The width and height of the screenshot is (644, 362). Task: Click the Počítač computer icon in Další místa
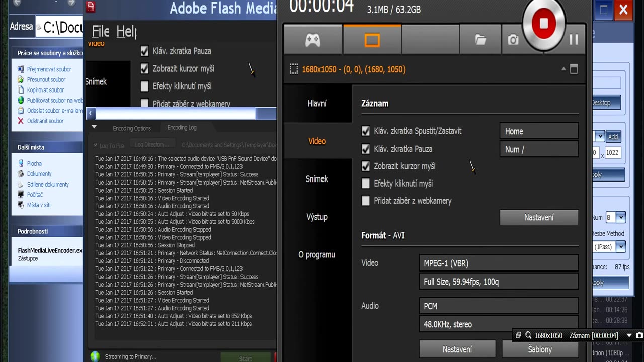pyautogui.click(x=21, y=195)
